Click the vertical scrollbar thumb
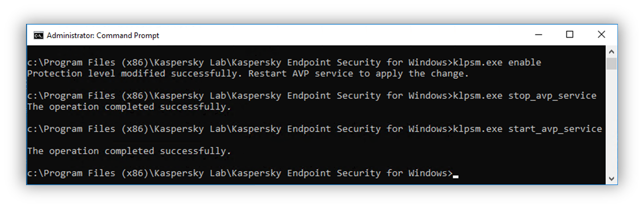644x209 pixels. pos(611,63)
